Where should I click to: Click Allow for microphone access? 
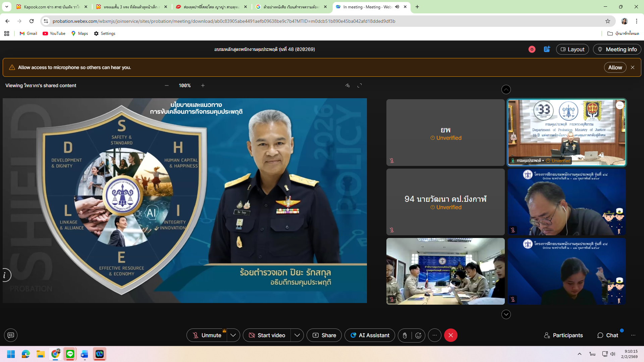click(x=615, y=67)
